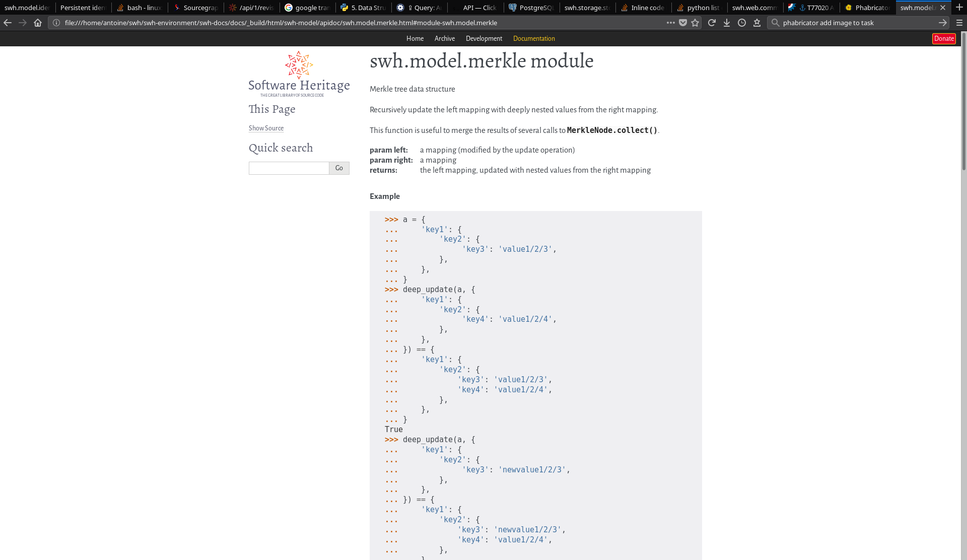
Task: Switch to the 'API — Click' tab
Action: pyautogui.click(x=475, y=8)
